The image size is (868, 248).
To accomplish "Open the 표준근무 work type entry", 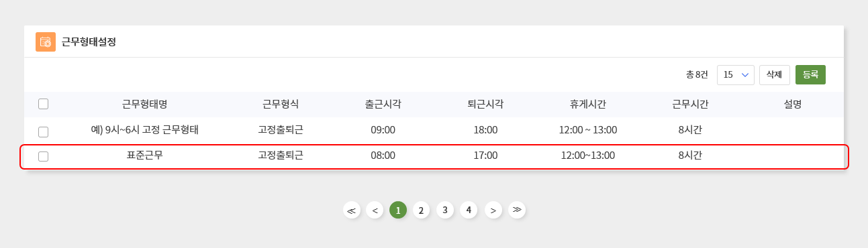I will point(145,156).
